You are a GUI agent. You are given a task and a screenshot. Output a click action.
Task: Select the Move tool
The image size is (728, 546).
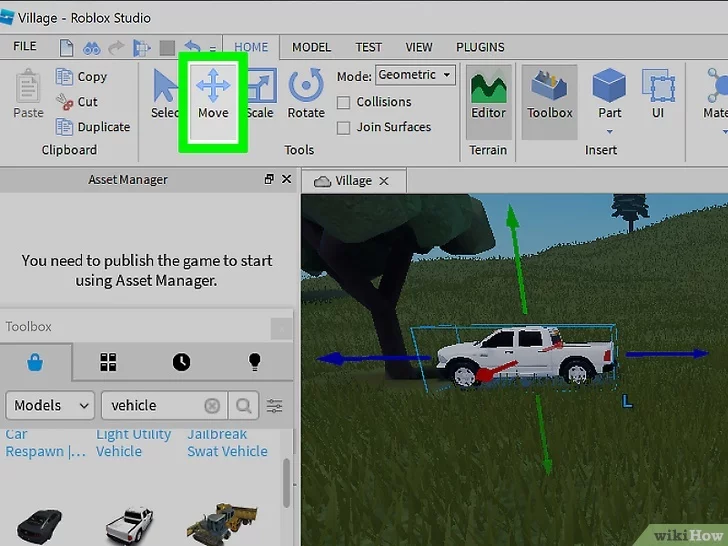pos(213,95)
